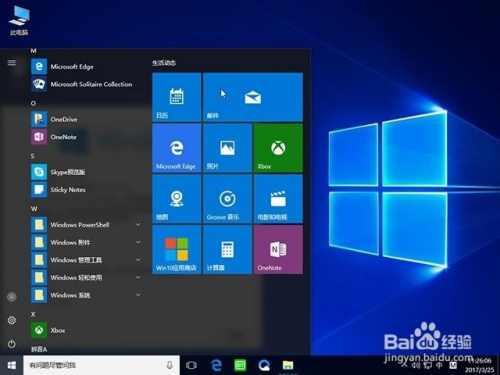Open the Win10 app store tile
Image resolution: width=500 pixels, height=375 pixels.
[177, 249]
